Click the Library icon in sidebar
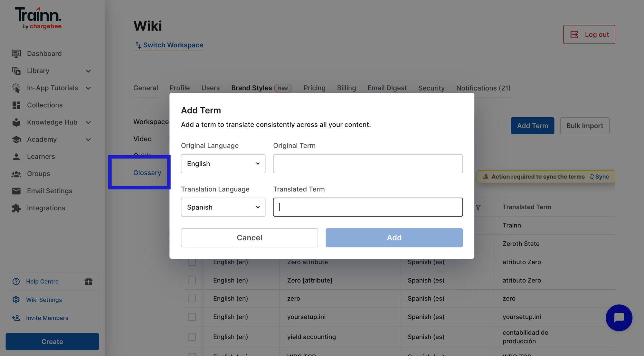 click(x=16, y=71)
